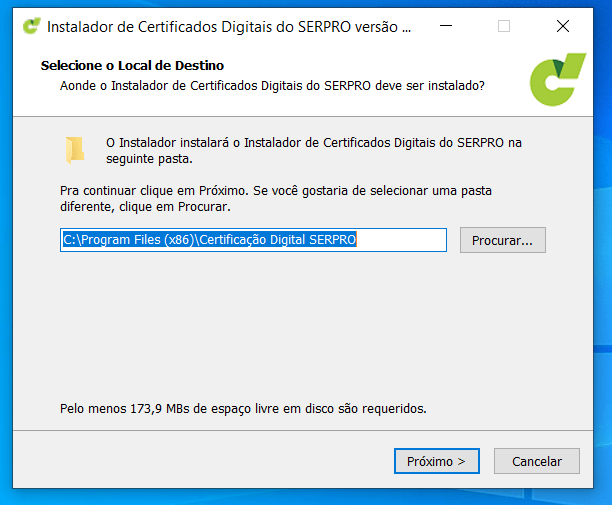Click the 'Selecione o Local de Destino' heading
Image resolution: width=612 pixels, height=505 pixels.
pos(132,66)
